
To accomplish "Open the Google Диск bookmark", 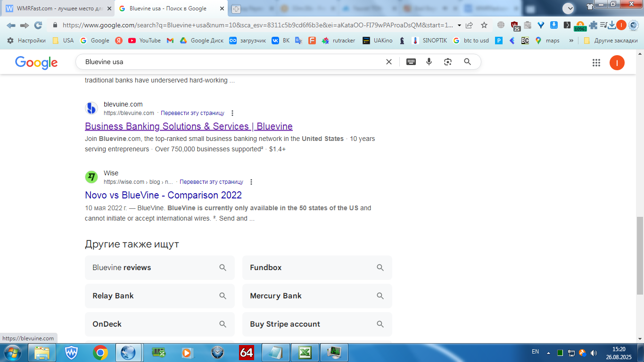I will click(202, 41).
